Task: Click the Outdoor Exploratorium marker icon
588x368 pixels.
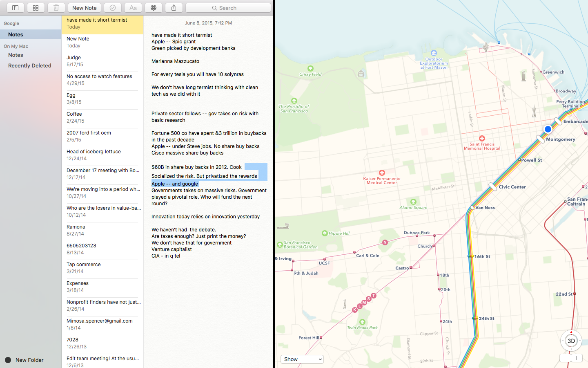Action: coord(434,53)
